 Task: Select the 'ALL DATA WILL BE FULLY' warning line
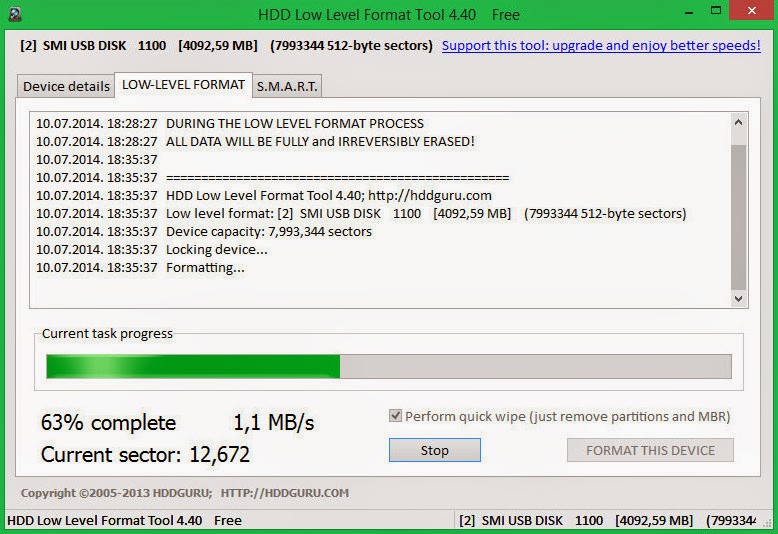tap(256, 141)
